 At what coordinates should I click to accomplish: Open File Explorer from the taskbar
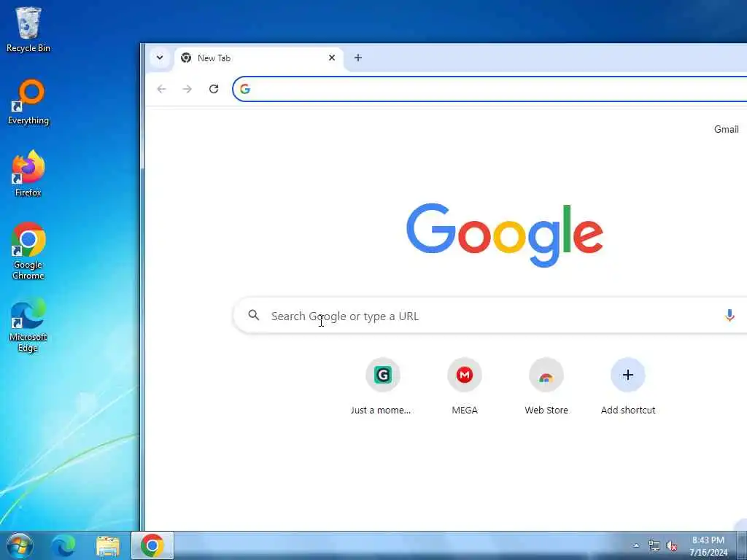click(x=108, y=545)
